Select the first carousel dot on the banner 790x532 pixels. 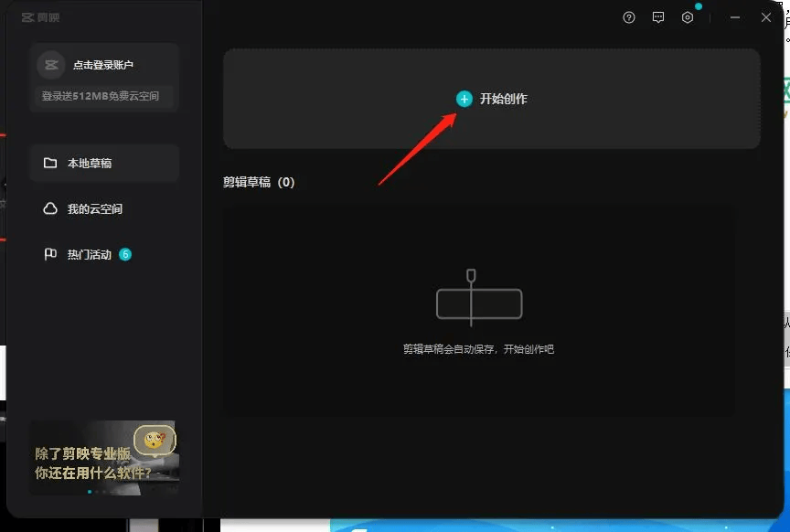pyautogui.click(x=90, y=491)
